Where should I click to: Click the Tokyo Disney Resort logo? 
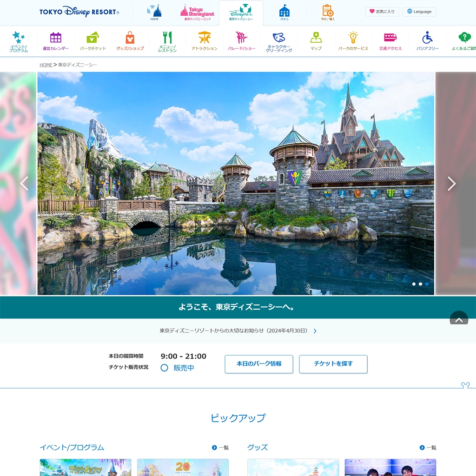[79, 12]
